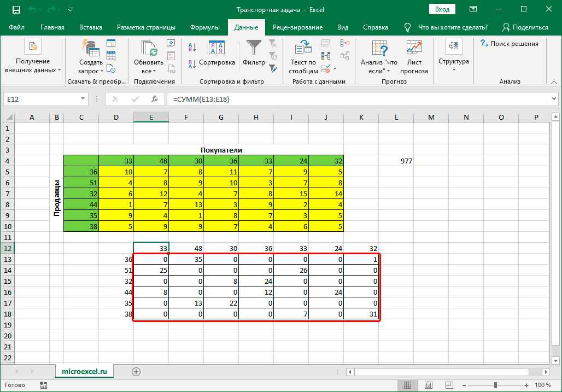562x392 pixels.
Task: Expand the formula bar
Action: (x=554, y=98)
